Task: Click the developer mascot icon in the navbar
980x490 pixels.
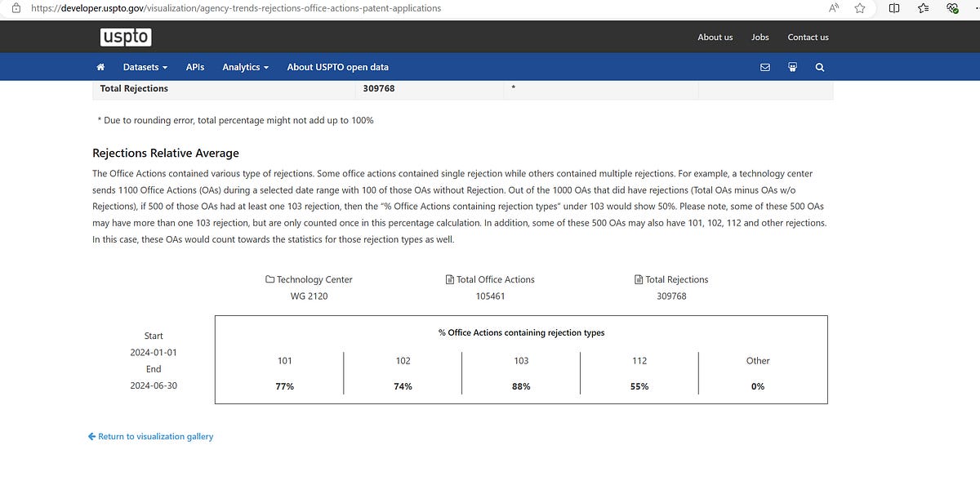Action: click(791, 67)
